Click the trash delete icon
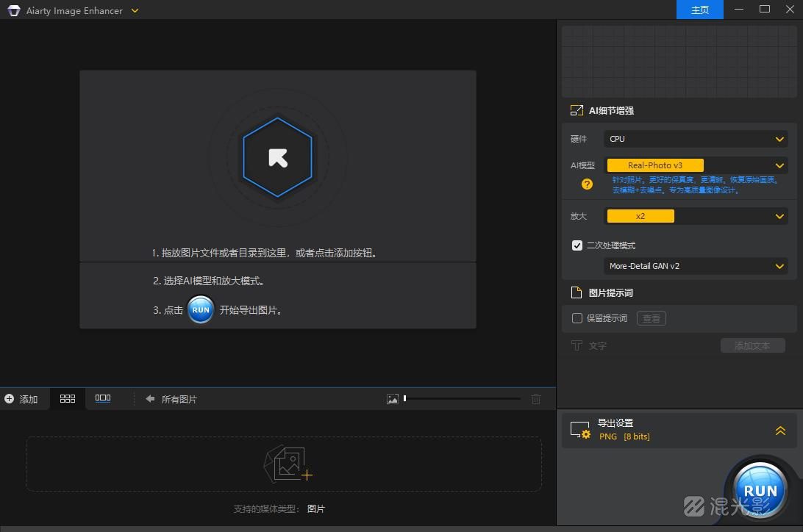The width and height of the screenshot is (803, 532). [536, 399]
